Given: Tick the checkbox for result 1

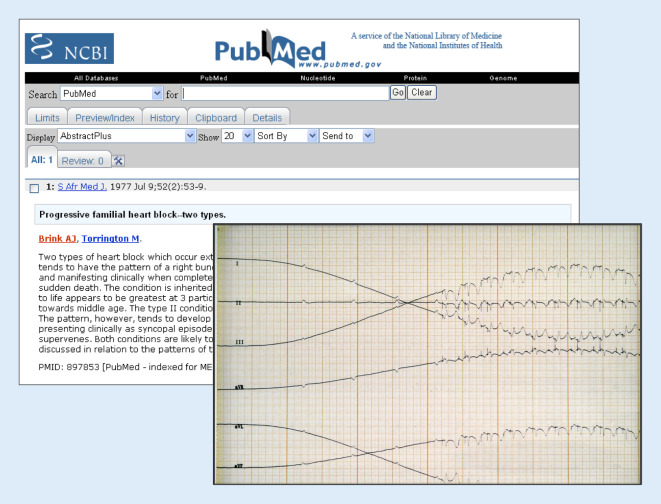Looking at the screenshot, I should [35, 188].
